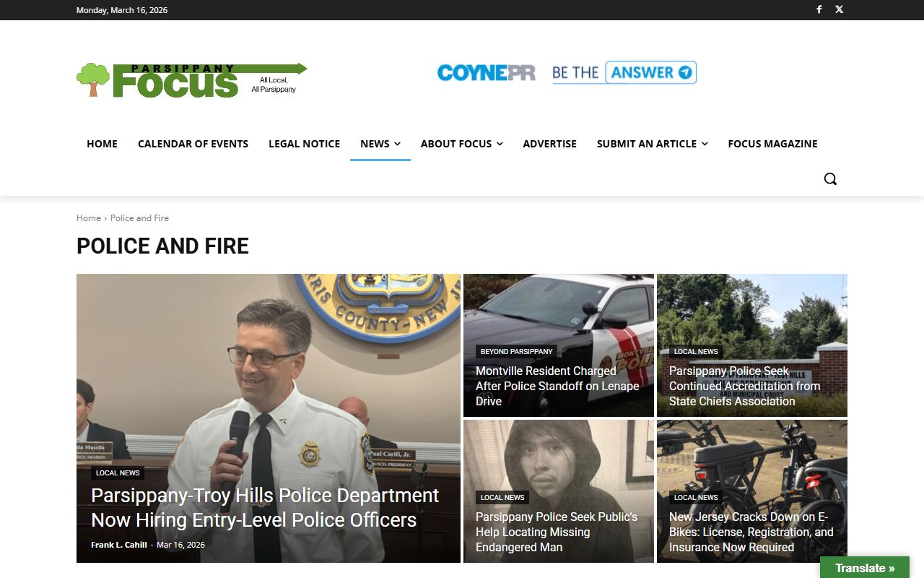Screen dimensions: 924x578
Task: Click the Police and Fire page heading
Action: point(162,246)
